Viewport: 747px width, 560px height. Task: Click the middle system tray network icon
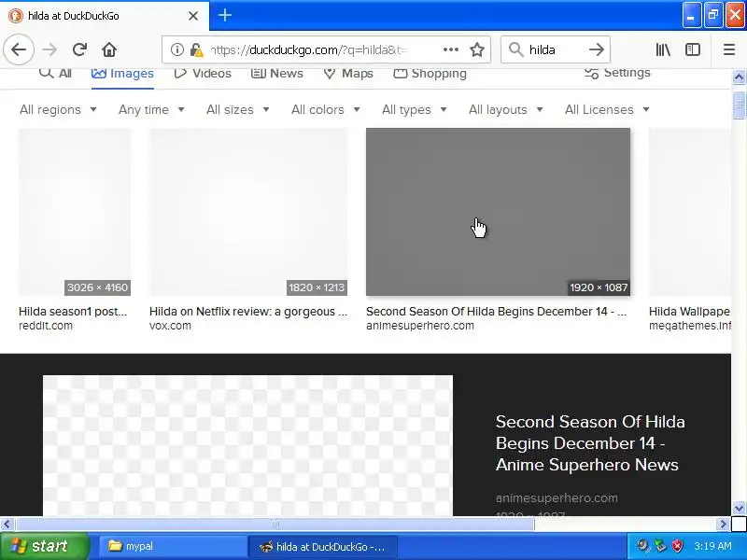point(661,546)
